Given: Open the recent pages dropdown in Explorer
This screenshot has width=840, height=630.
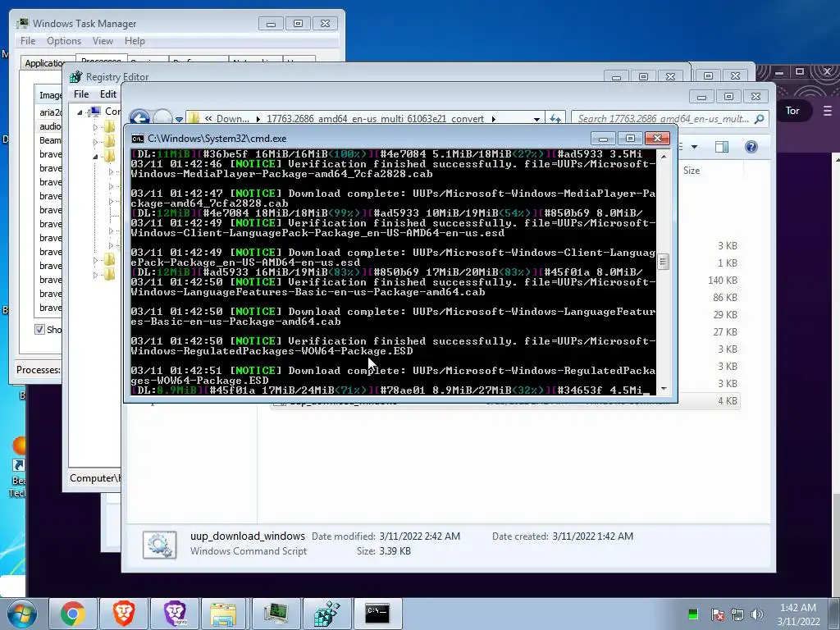Looking at the screenshot, I should (179, 119).
